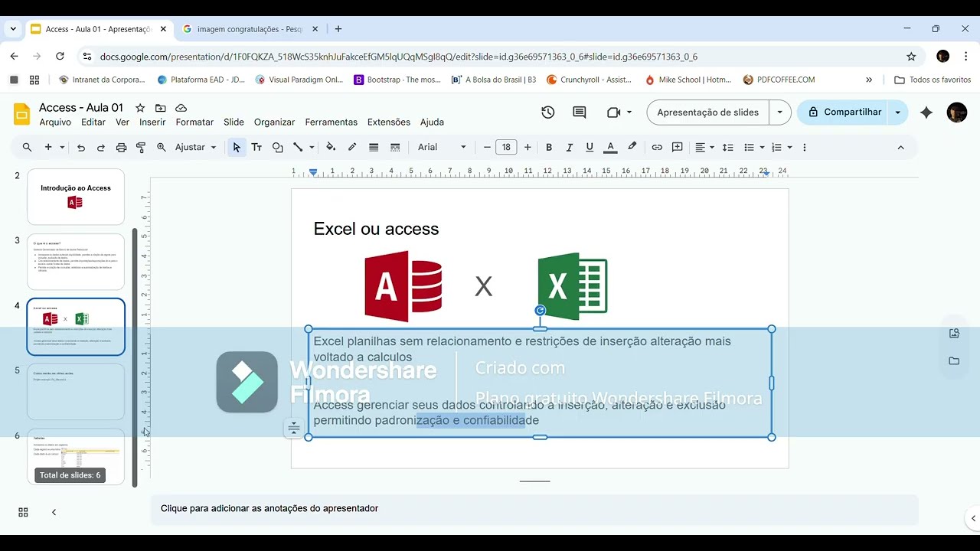Add a new slide with plus icon

[48, 147]
